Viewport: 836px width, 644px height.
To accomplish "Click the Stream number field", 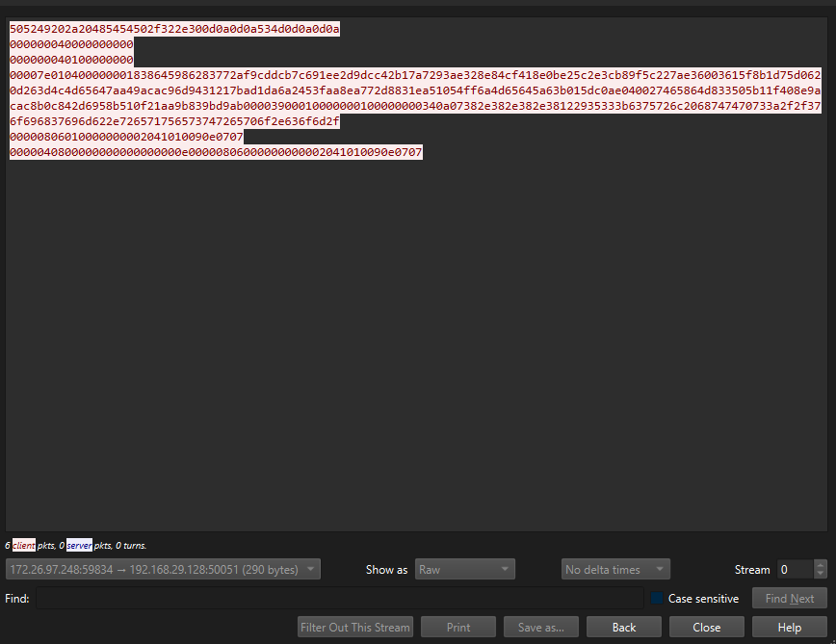I will 795,570.
